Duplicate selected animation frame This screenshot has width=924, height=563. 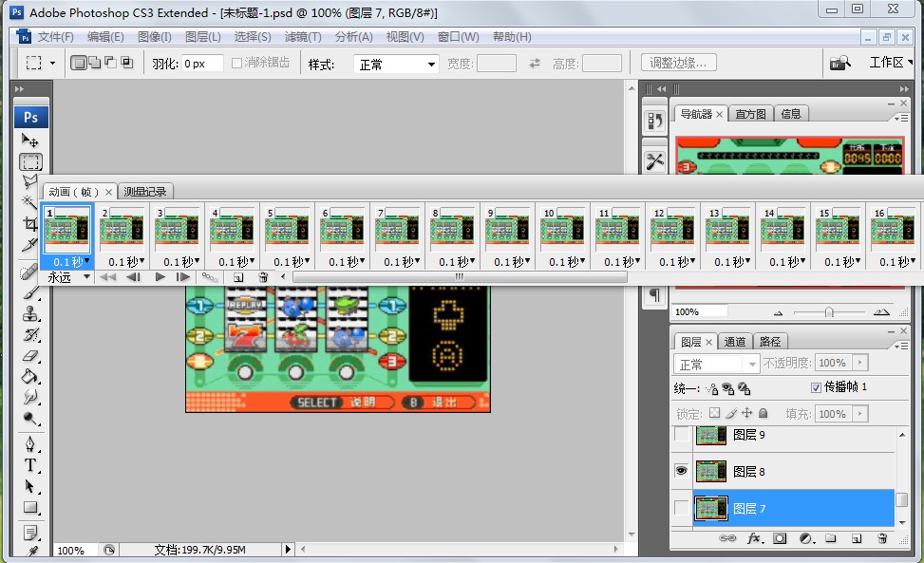[238, 277]
